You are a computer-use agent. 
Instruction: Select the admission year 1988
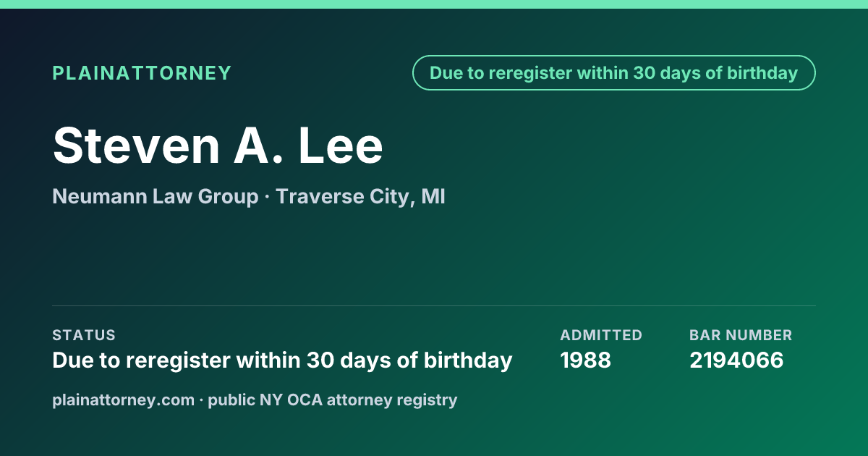586,360
